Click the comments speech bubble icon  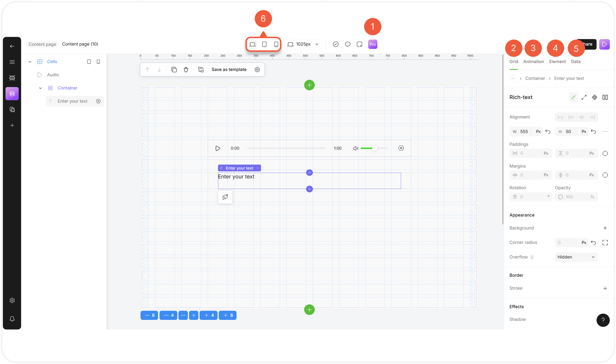(x=347, y=44)
